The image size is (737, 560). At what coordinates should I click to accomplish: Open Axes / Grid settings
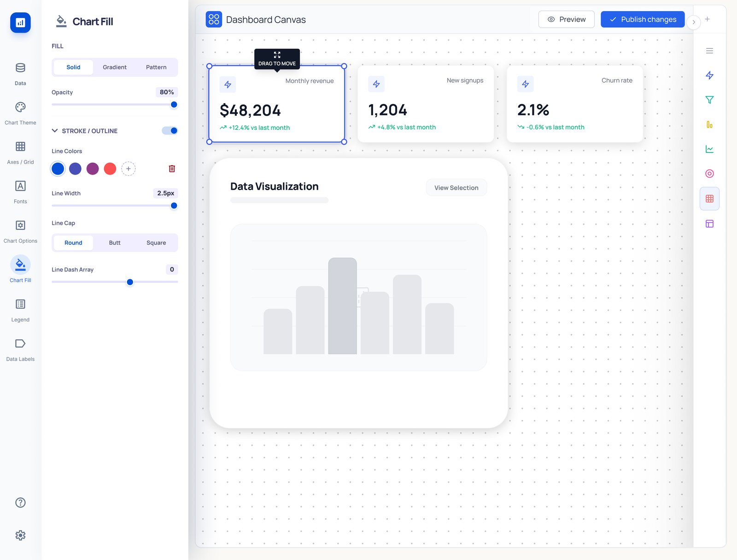(20, 152)
